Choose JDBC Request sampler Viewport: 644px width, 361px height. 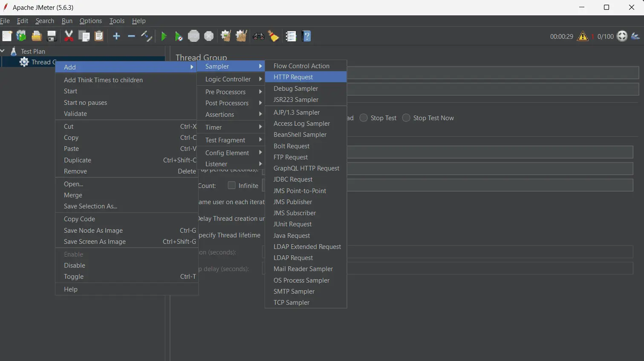(x=306, y=179)
